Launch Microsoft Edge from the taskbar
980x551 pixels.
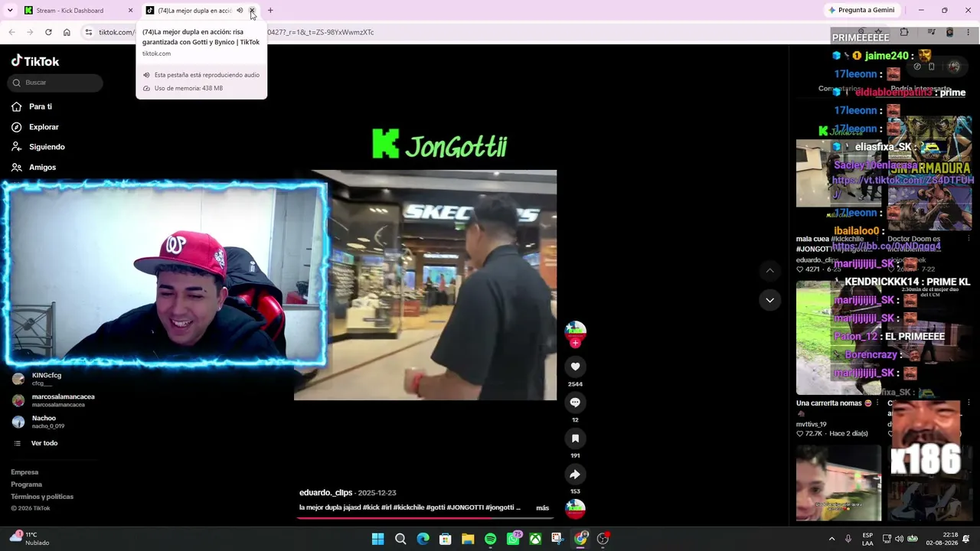pos(423,540)
